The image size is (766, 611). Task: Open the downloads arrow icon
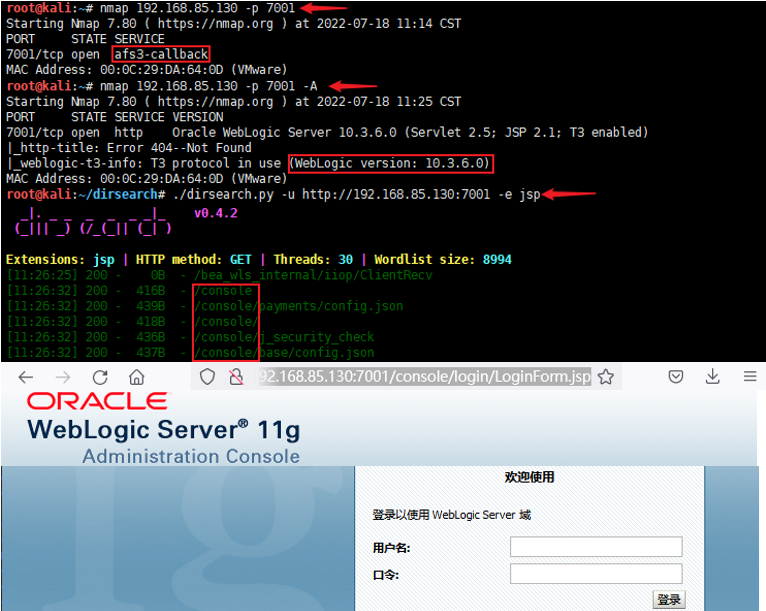[713, 377]
